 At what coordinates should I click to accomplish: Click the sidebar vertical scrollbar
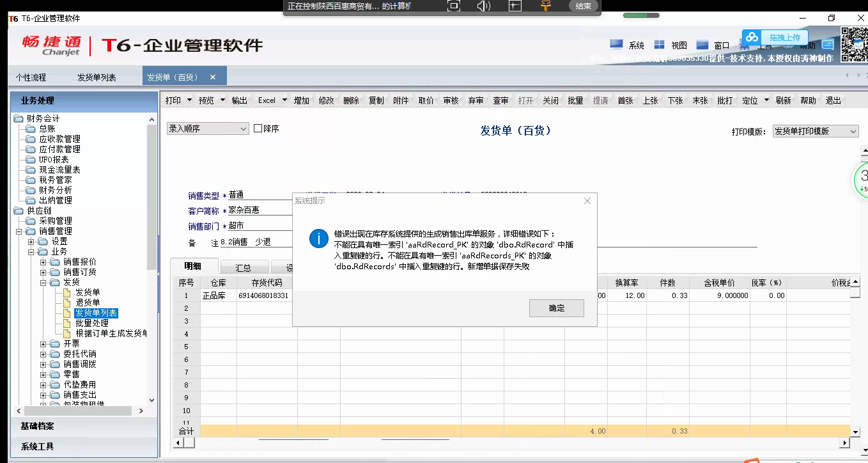151,198
